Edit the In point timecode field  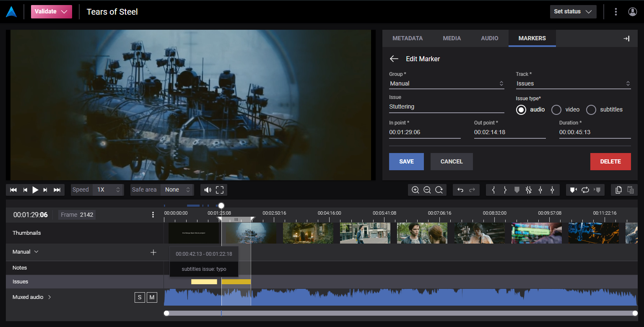(x=425, y=132)
